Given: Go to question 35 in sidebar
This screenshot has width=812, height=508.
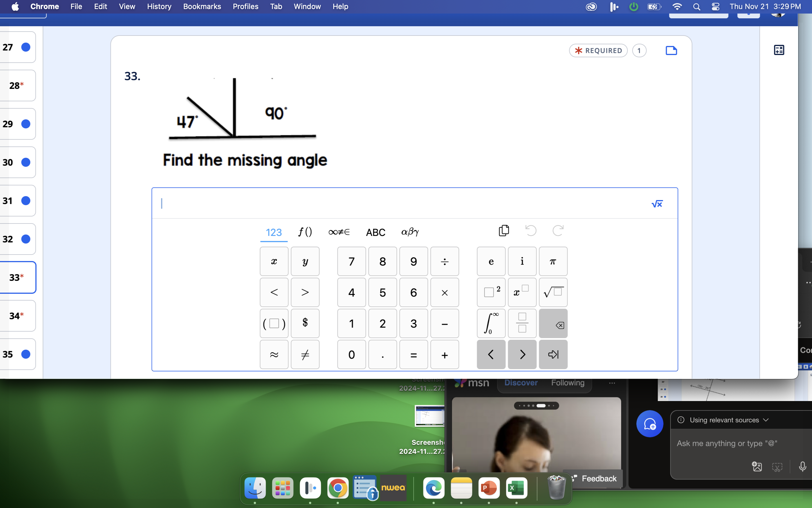Looking at the screenshot, I should tap(18, 354).
